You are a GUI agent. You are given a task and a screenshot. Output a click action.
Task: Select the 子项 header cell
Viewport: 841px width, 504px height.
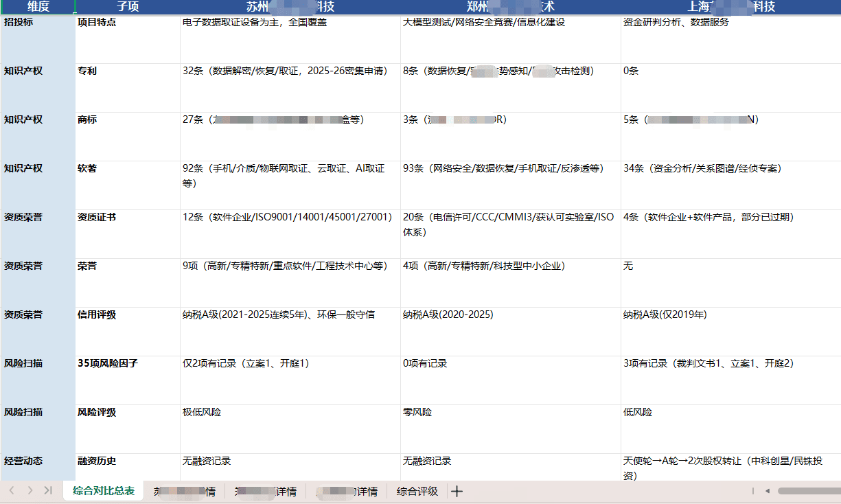pos(128,7)
